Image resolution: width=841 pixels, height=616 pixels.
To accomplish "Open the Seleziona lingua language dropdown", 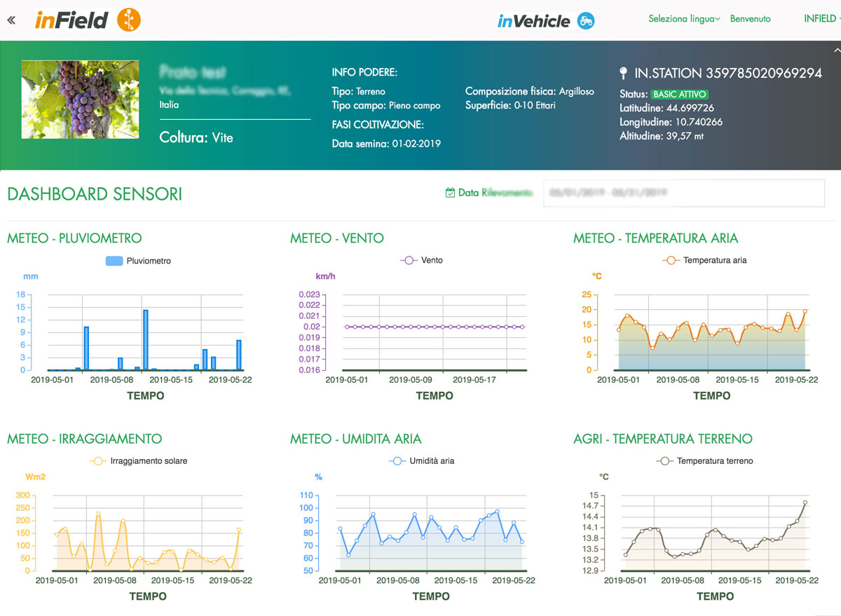I will (684, 19).
